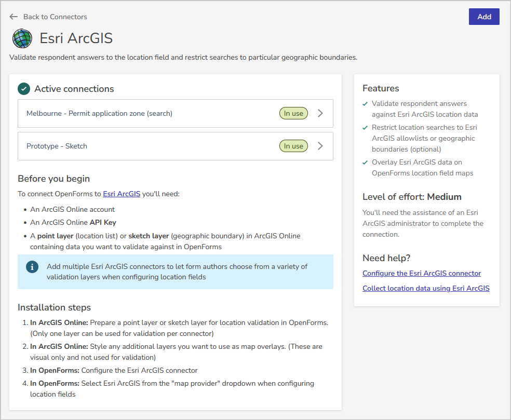The width and height of the screenshot is (511, 420).
Task: Click the info icon in the blue notice
Action: 32,267
